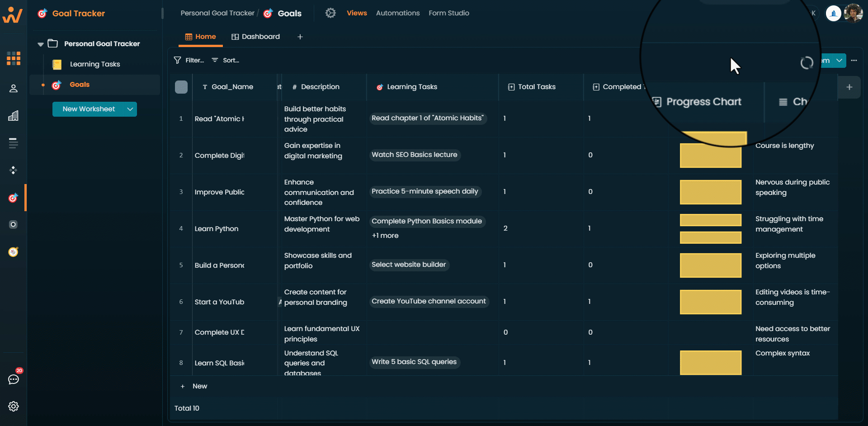The height and width of the screenshot is (426, 868).
Task: Click the 'Create YouTube channel account' chip
Action: 429,301
